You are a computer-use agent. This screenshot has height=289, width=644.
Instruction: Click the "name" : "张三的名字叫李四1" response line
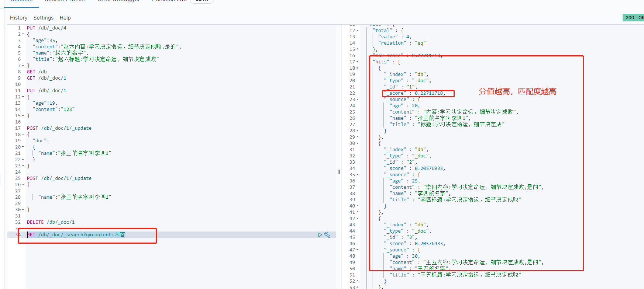(x=430, y=118)
